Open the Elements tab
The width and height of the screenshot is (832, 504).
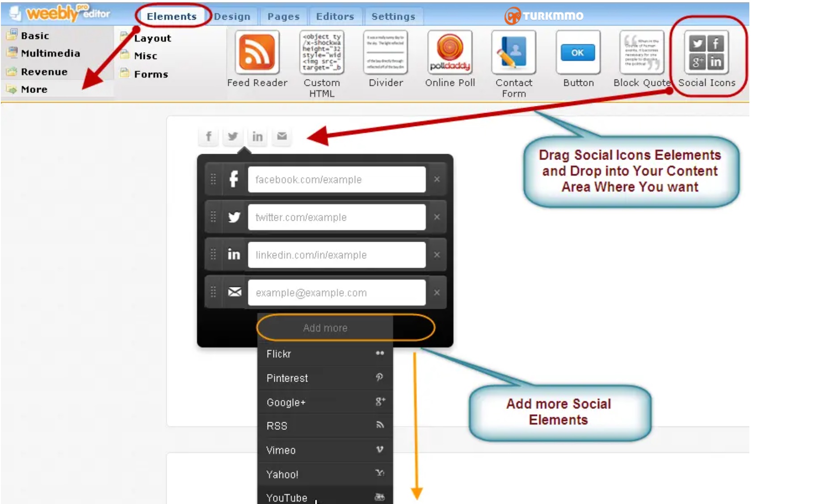click(172, 17)
